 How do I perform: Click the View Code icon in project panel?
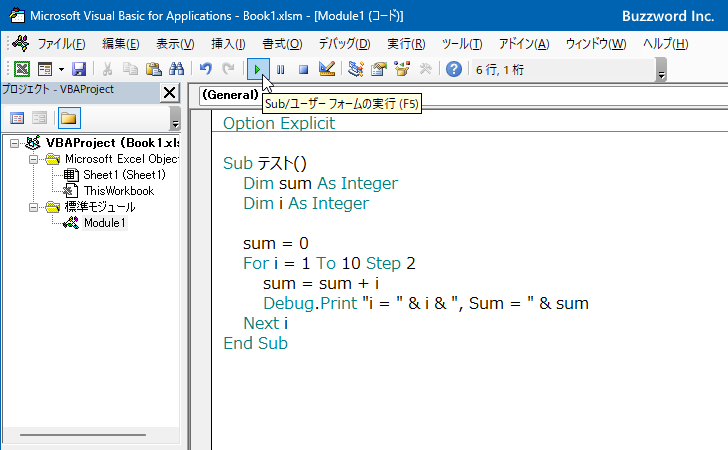pyautogui.click(x=17, y=118)
